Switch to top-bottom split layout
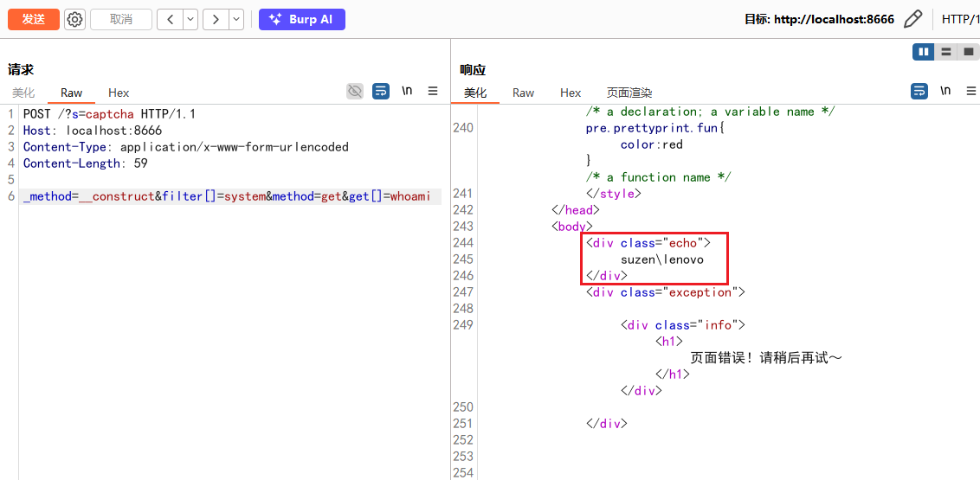The height and width of the screenshot is (480, 980). (945, 52)
